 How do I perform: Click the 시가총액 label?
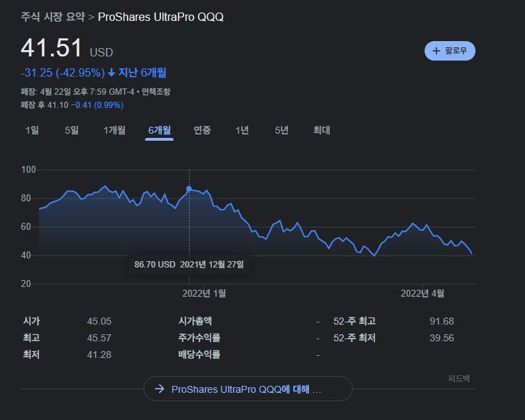195,321
